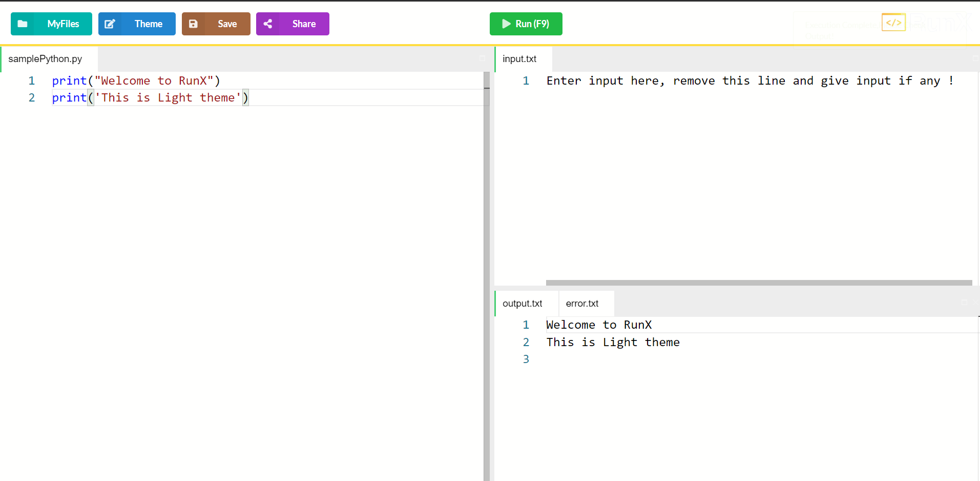Share the code via Share button

293,24
